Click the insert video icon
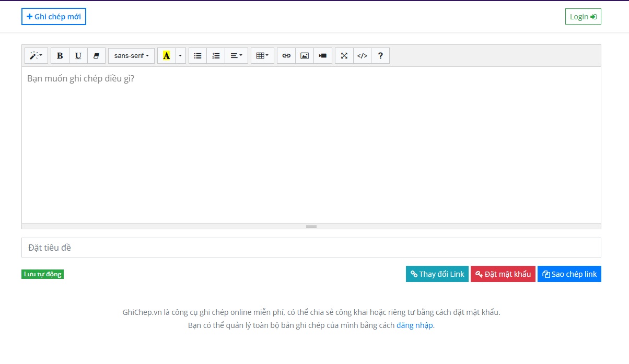This screenshot has width=629, height=364. point(323,56)
